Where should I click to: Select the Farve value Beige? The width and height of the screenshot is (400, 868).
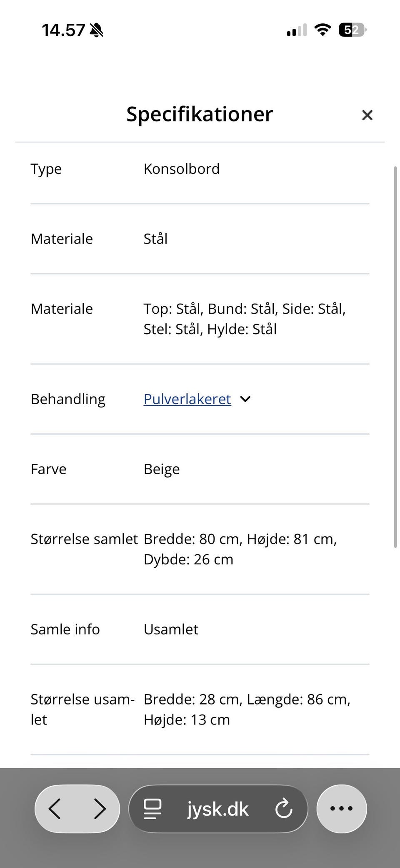pos(162,469)
